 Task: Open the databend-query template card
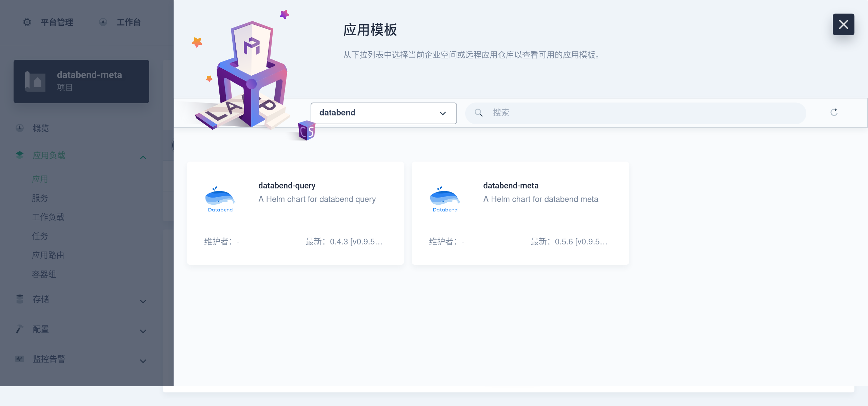[295, 213]
